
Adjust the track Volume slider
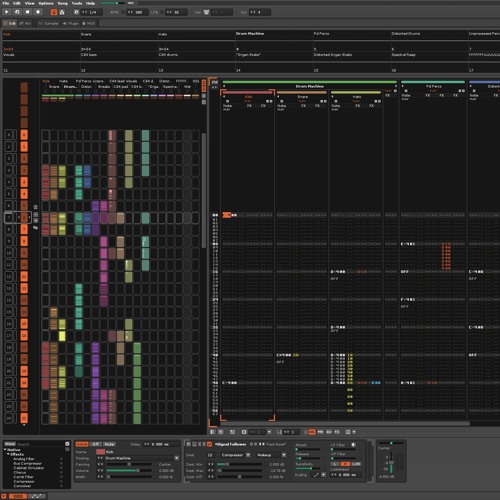[x=129, y=471]
